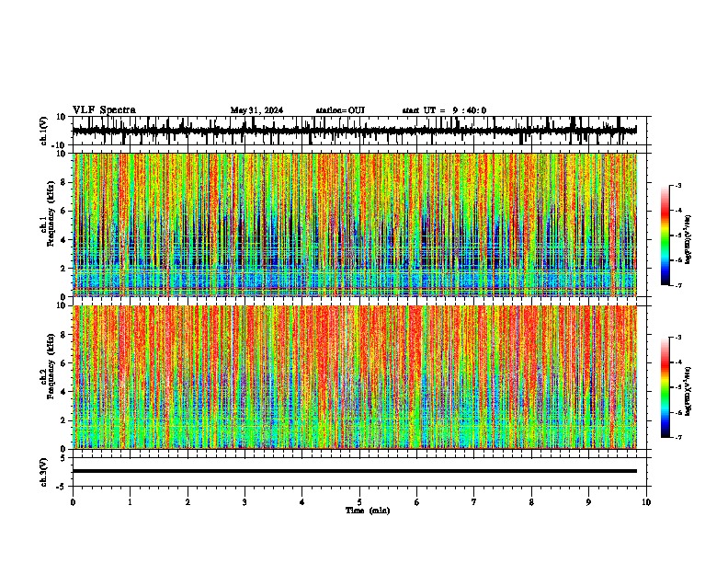Click the "-10" tick on ch.1(V) axis
The image size is (728, 563).
click(x=60, y=144)
